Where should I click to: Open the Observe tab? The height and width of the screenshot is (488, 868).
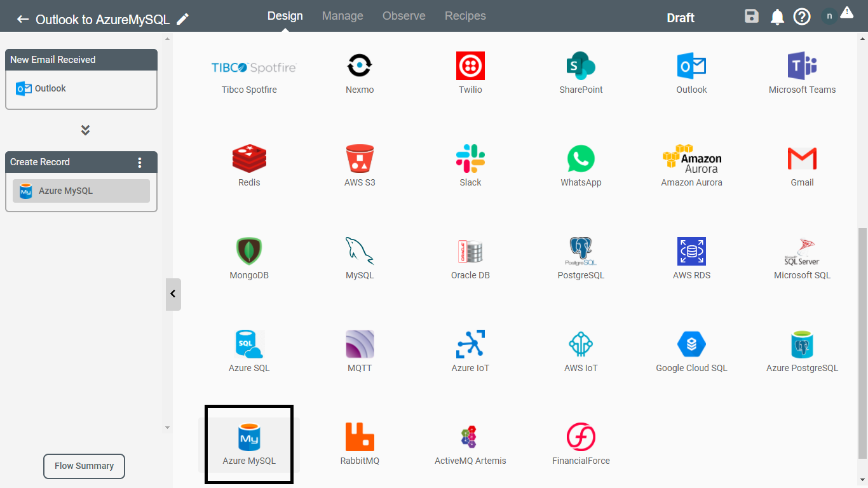click(x=404, y=16)
